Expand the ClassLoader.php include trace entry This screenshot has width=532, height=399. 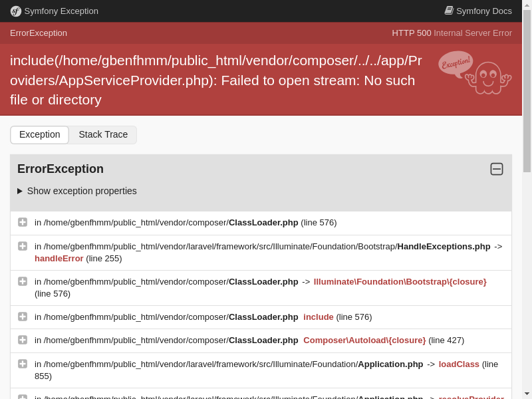pyautogui.click(x=23, y=317)
